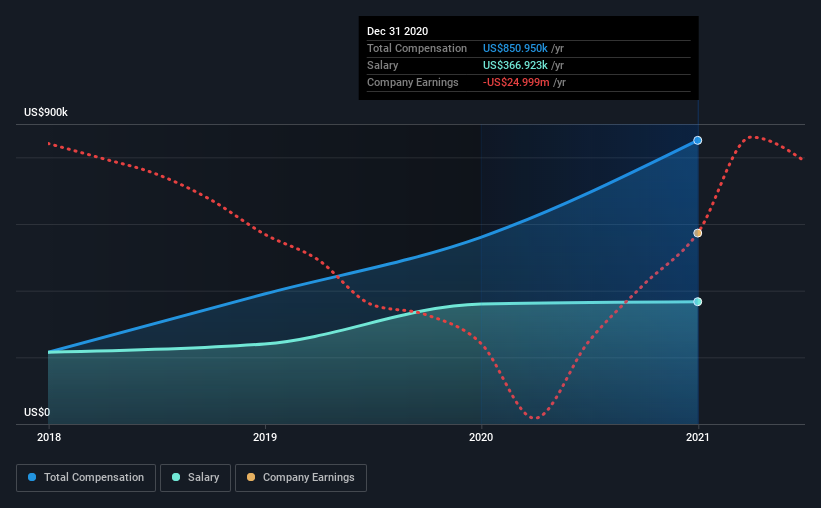Click the Total Compensation tooltip row label
The height and width of the screenshot is (508, 821).
[417, 48]
